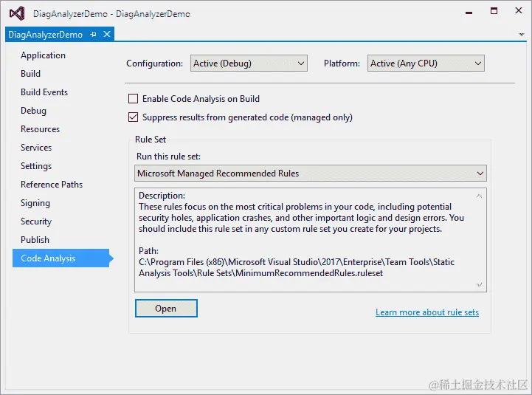Show the Services page
Image resolution: width=532 pixels, height=395 pixels.
[x=36, y=148]
